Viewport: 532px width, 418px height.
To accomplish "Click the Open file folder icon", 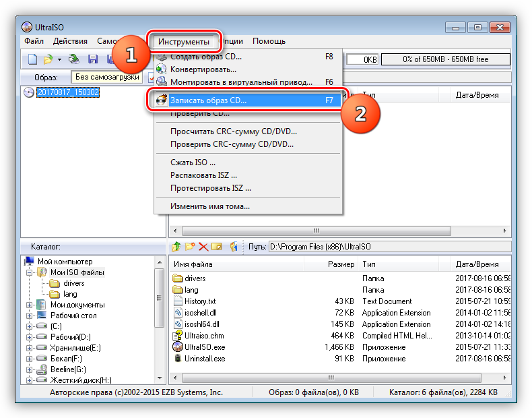I will [48, 59].
